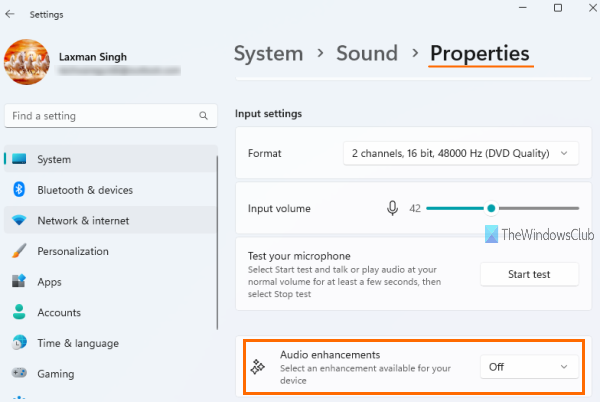Click the back arrow icon in title bar
The width and height of the screenshot is (600, 402).
click(10, 12)
